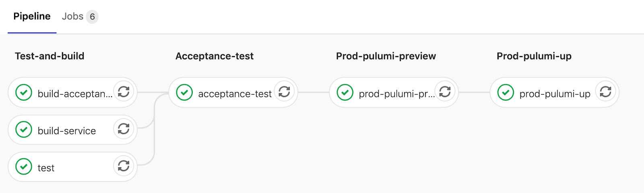Retry the prod-pulumi-up job
Viewport: 644px width, 193px height.
point(605,92)
